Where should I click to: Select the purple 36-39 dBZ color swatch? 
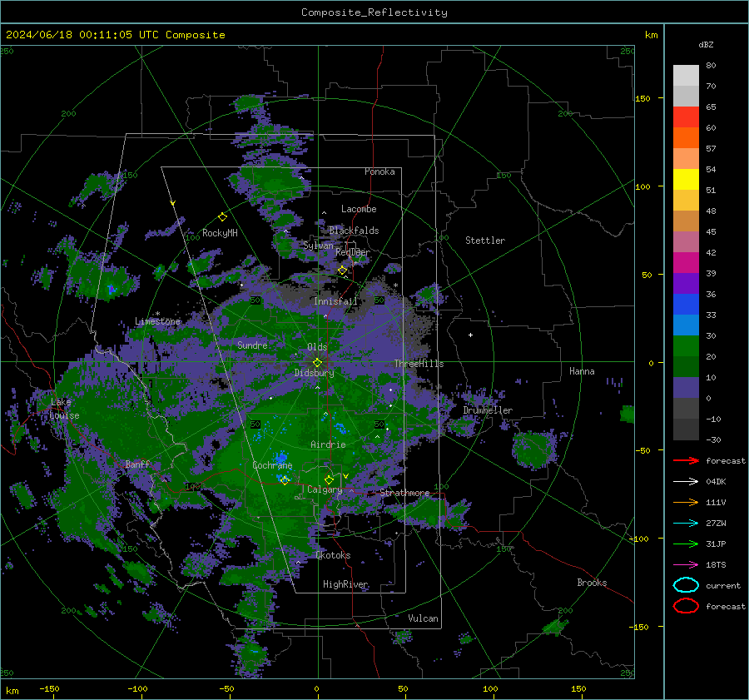[x=686, y=283]
